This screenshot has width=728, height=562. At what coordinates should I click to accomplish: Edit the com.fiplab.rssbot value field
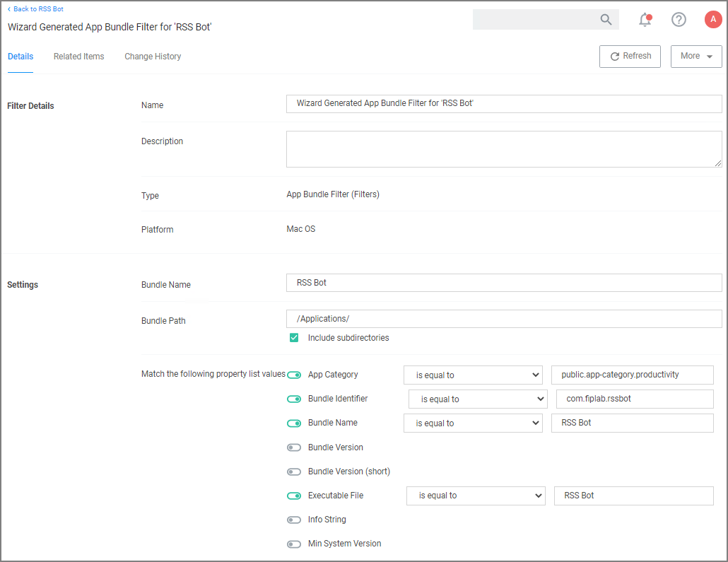click(x=635, y=399)
